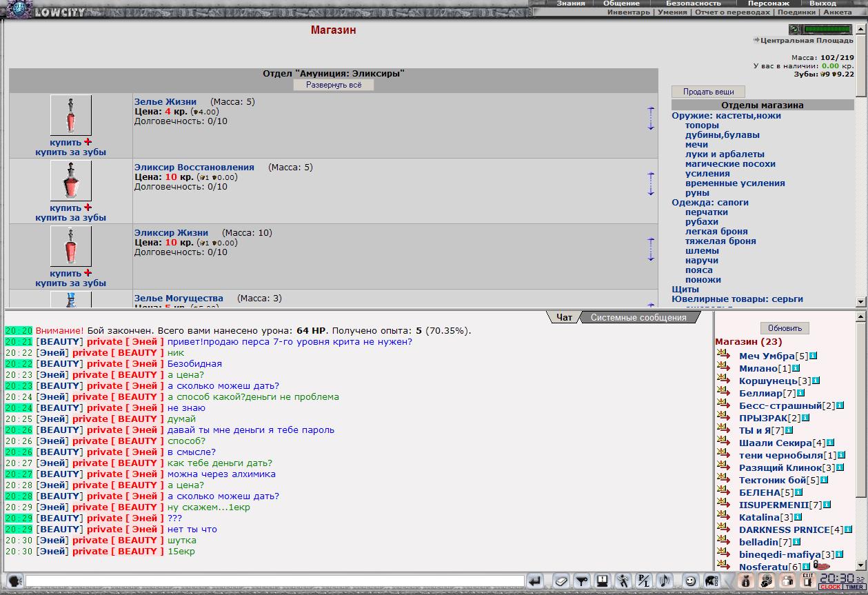Open info icon for DARKNESS PRNICE
The height and width of the screenshot is (595, 868).
pyautogui.click(x=849, y=530)
